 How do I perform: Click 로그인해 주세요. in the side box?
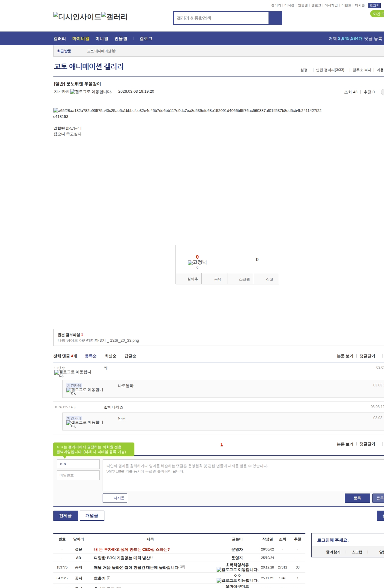pyautogui.click(x=333, y=540)
